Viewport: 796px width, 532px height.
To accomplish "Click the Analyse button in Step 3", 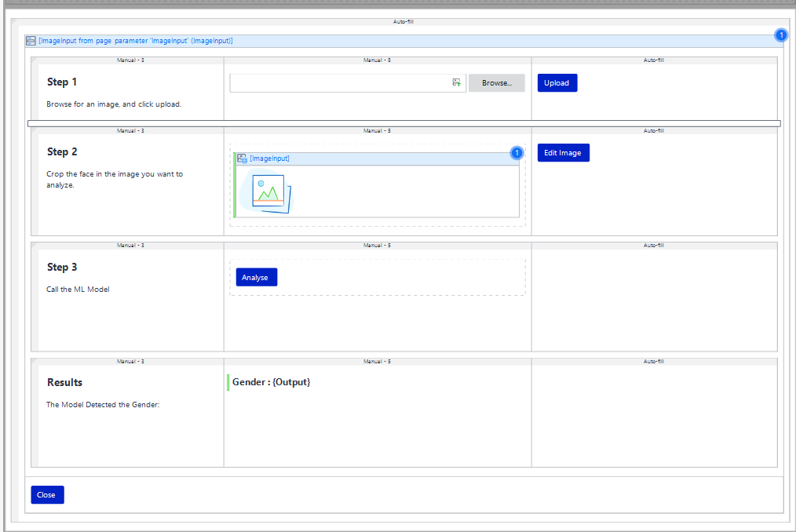I will click(257, 277).
